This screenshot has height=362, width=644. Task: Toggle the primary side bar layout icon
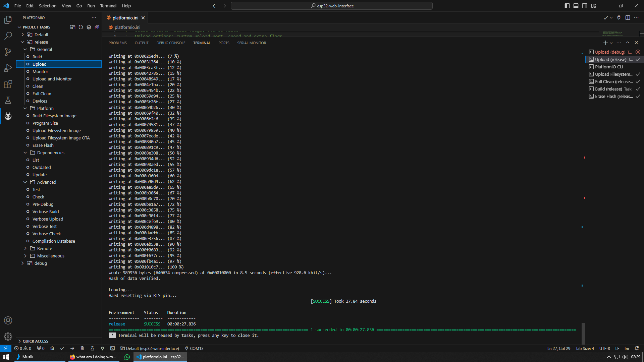(567, 6)
